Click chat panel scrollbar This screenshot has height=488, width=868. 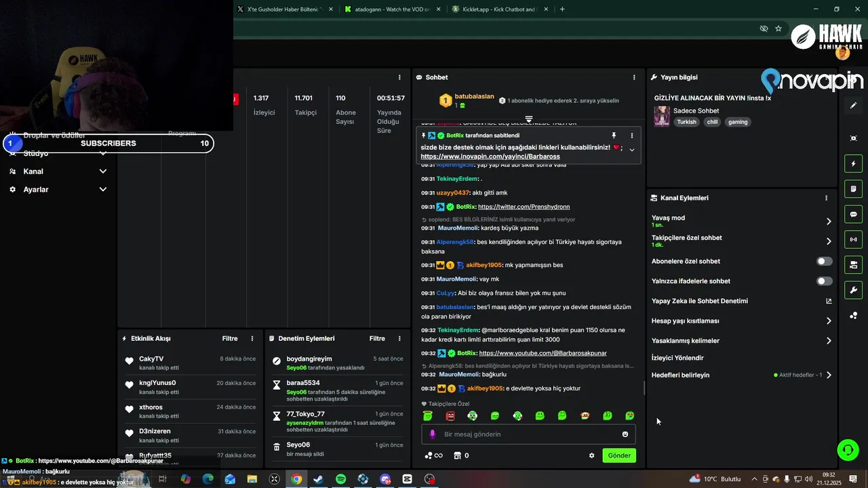coord(645,388)
